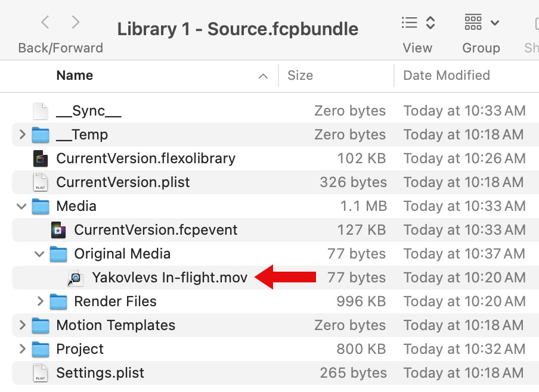Click the CurrentVersion.plist file icon
Screen dimensions: 539x392
pyautogui.click(x=40, y=182)
